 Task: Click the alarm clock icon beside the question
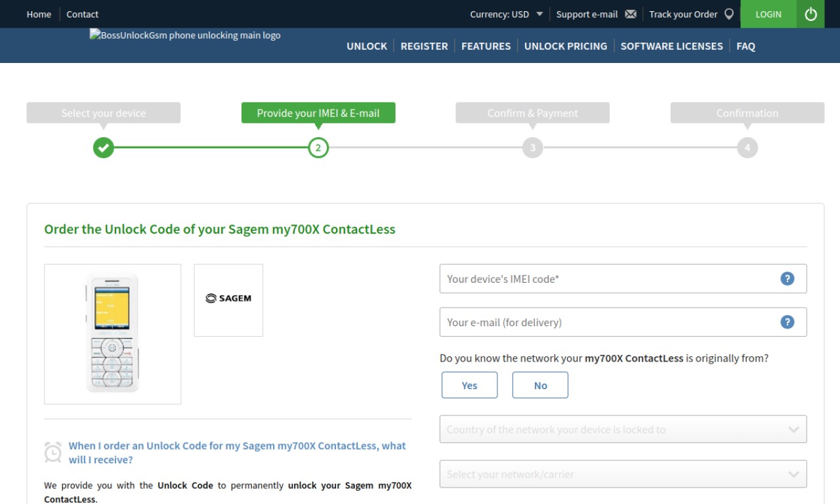[x=52, y=452]
